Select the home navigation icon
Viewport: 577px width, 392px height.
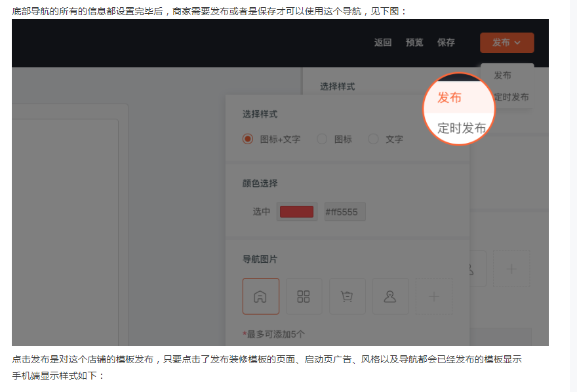click(260, 296)
